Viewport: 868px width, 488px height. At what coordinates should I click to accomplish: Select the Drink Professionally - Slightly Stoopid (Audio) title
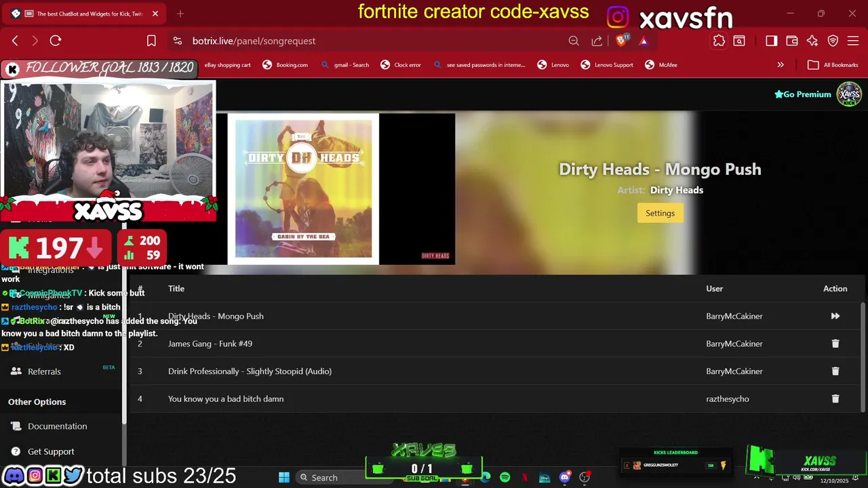[250, 371]
